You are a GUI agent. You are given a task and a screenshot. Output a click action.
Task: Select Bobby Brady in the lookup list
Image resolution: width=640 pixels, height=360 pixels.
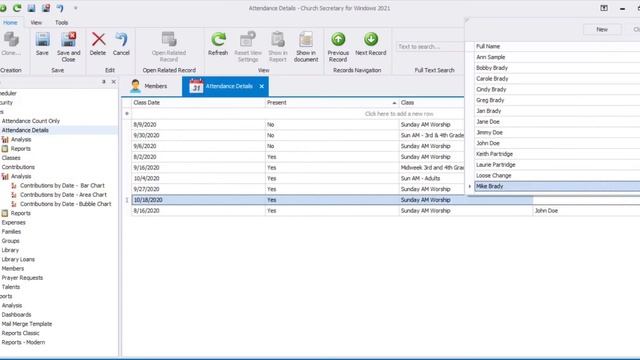tap(557, 68)
